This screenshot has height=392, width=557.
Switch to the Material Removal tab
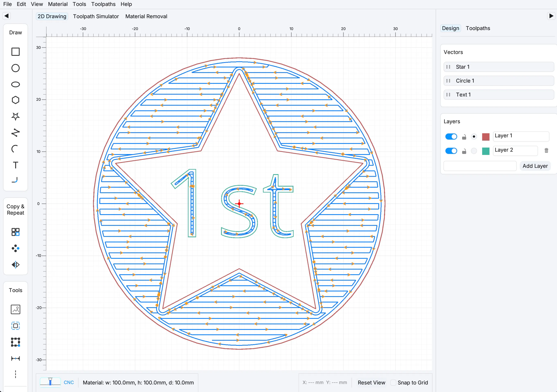pyautogui.click(x=146, y=16)
